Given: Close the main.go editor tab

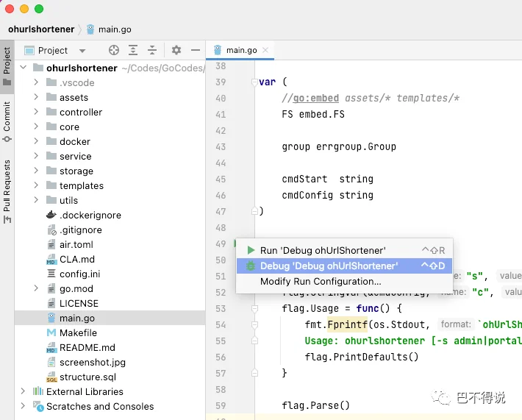Looking at the screenshot, I should [265, 50].
